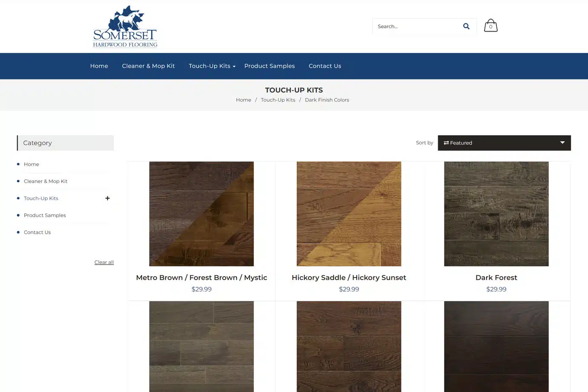Click the chevron next to Touch-Up Kits nav

coord(233,66)
